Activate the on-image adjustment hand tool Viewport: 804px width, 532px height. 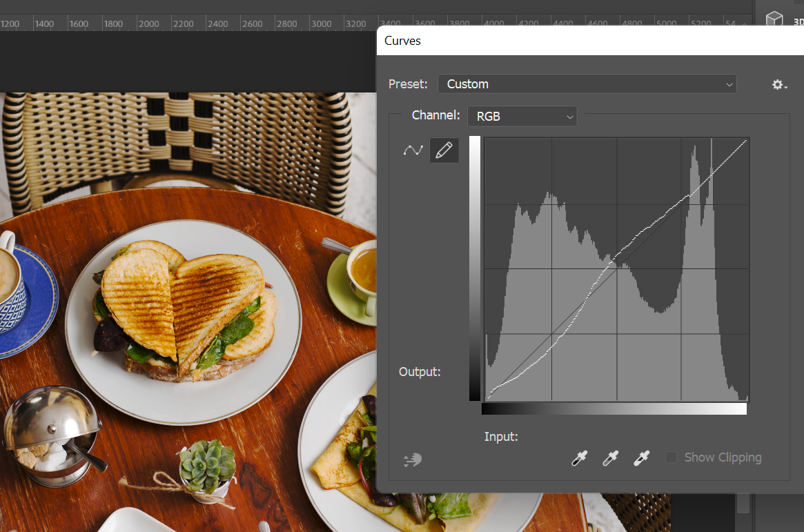412,460
